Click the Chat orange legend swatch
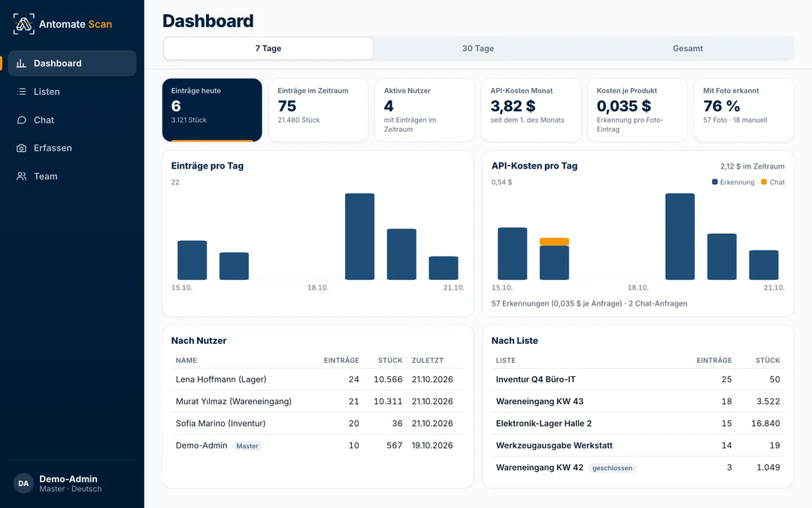 point(765,182)
